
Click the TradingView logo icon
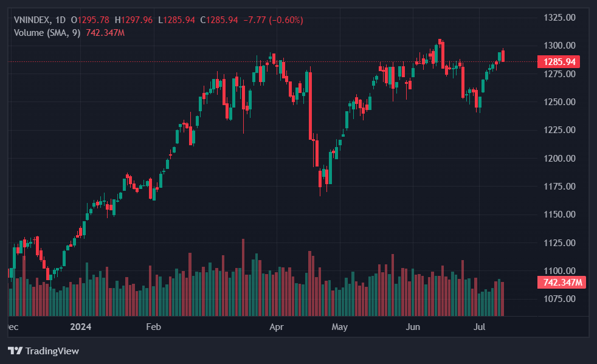tap(15, 351)
